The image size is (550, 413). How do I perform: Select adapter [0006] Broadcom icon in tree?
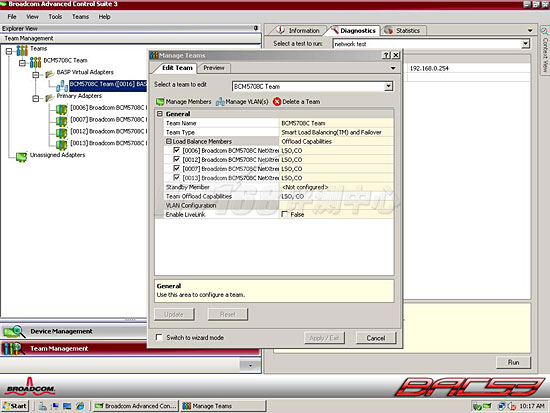click(61, 109)
